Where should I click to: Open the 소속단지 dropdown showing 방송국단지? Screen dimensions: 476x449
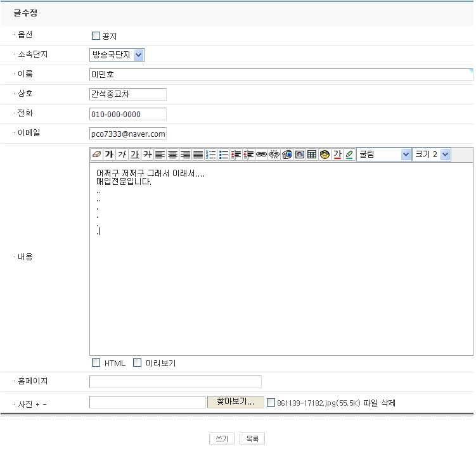tap(117, 55)
